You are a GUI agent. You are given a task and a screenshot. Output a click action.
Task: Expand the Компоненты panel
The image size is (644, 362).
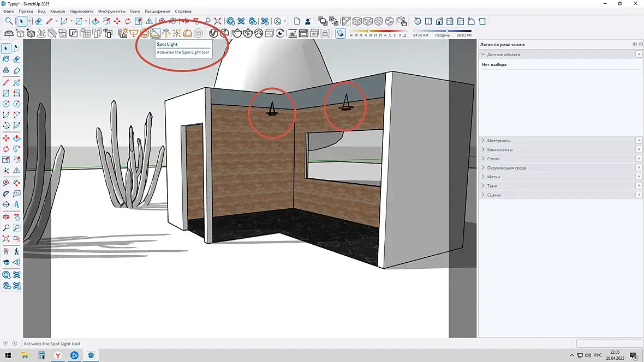coord(483,149)
